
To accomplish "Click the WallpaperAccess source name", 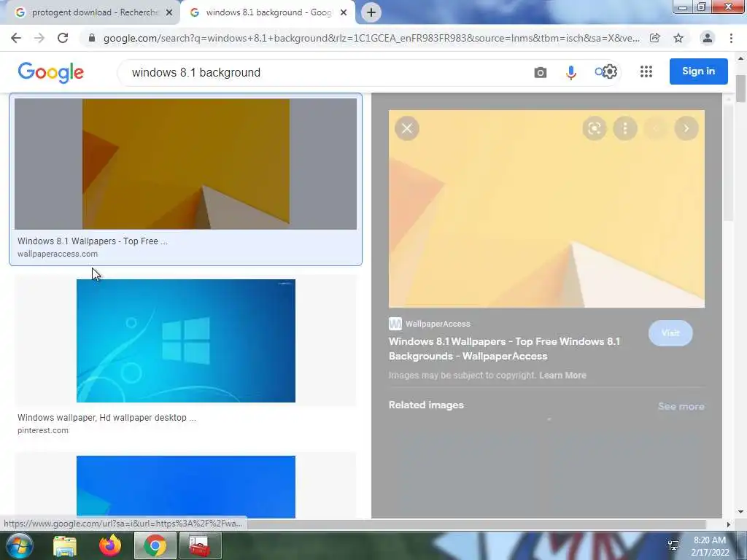I will point(438,324).
